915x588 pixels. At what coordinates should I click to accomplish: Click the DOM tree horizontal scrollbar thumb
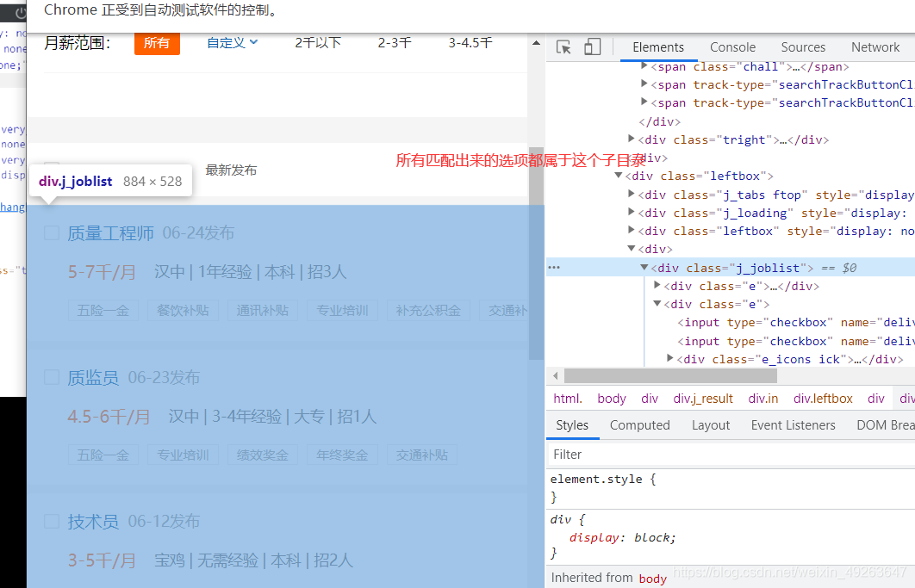670,375
